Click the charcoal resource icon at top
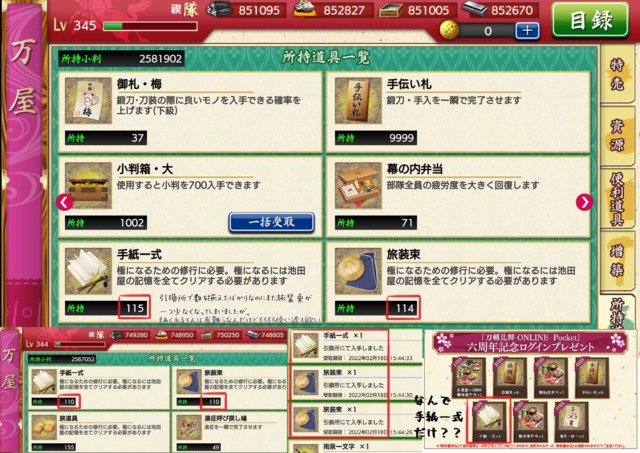 pyautogui.click(x=220, y=9)
